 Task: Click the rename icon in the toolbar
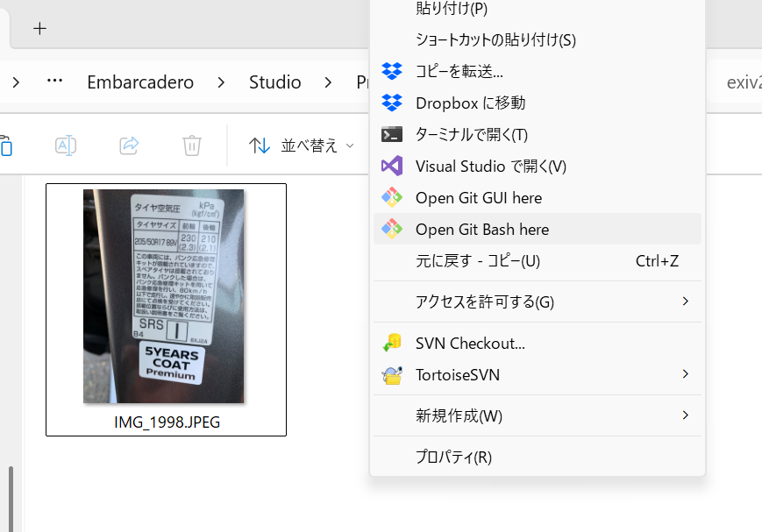point(66,145)
